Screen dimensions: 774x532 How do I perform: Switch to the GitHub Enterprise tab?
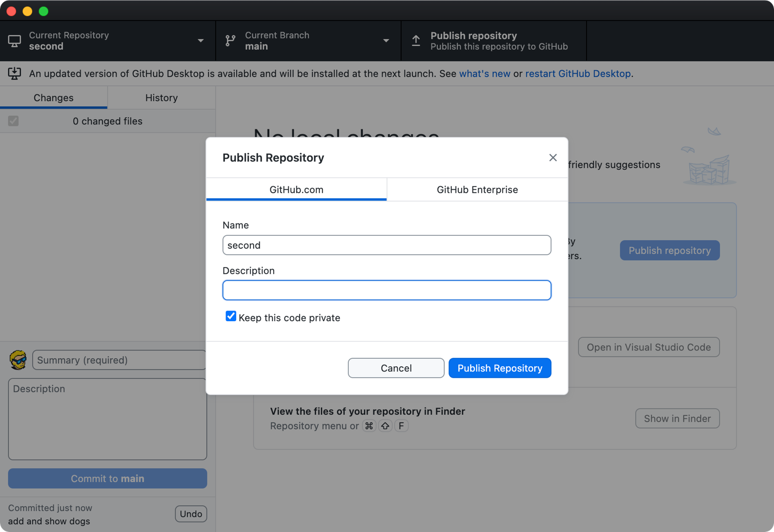(477, 189)
